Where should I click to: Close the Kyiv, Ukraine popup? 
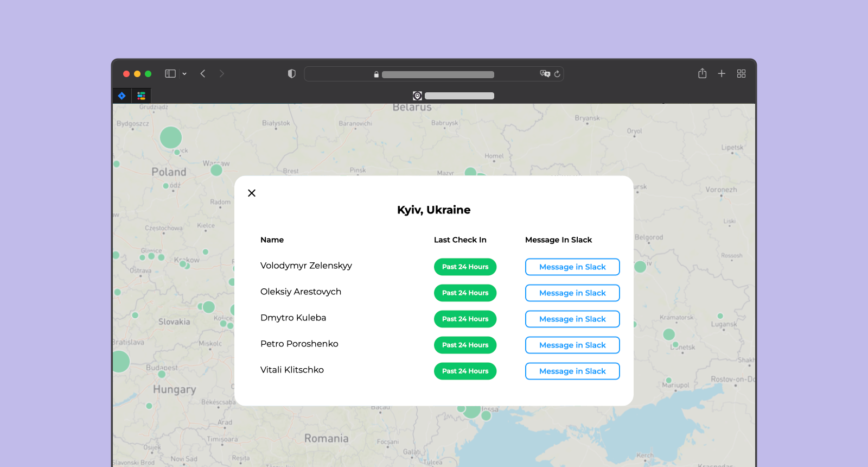252,193
